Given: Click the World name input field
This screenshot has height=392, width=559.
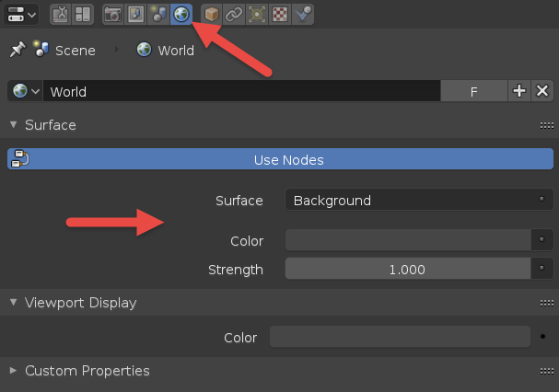Looking at the screenshot, I should point(241,91).
